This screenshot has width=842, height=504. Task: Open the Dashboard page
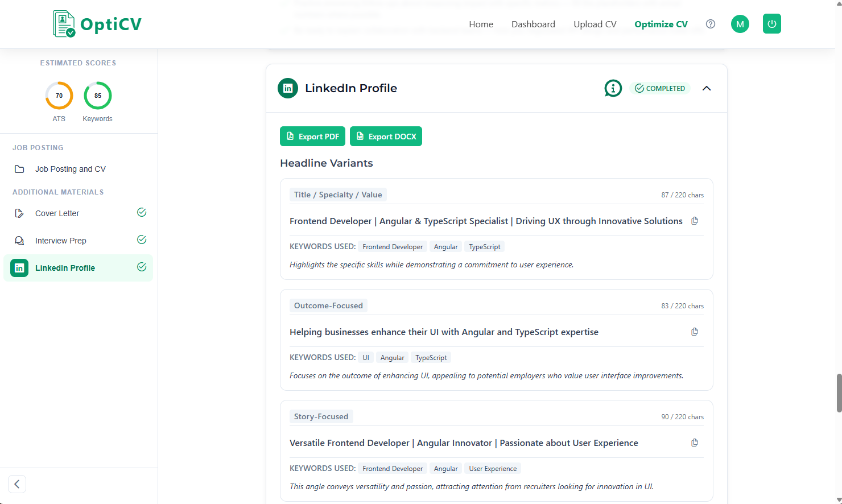533,24
